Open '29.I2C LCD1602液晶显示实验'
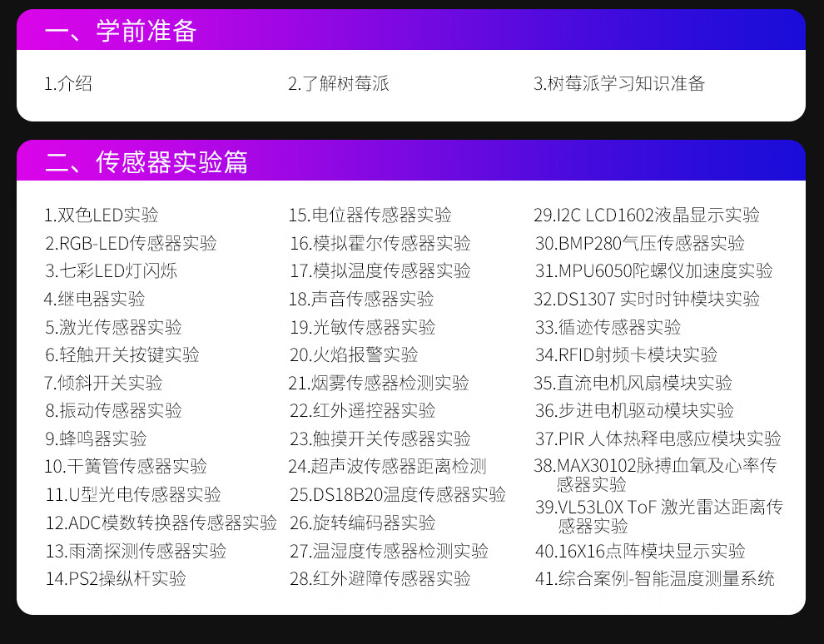The height and width of the screenshot is (644, 824). point(647,215)
